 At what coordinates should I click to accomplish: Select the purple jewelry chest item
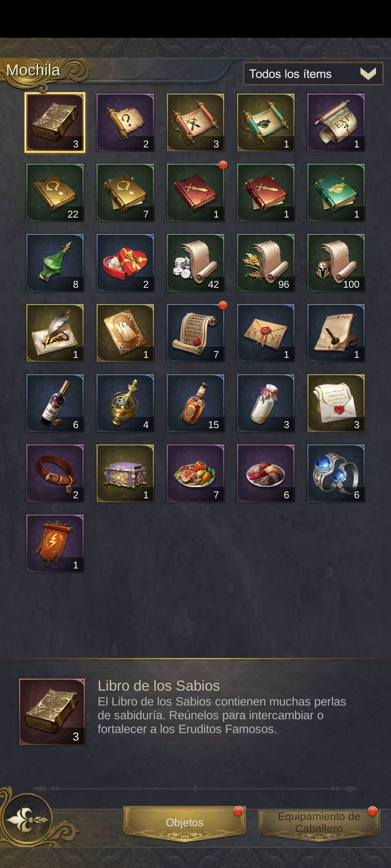(125, 473)
